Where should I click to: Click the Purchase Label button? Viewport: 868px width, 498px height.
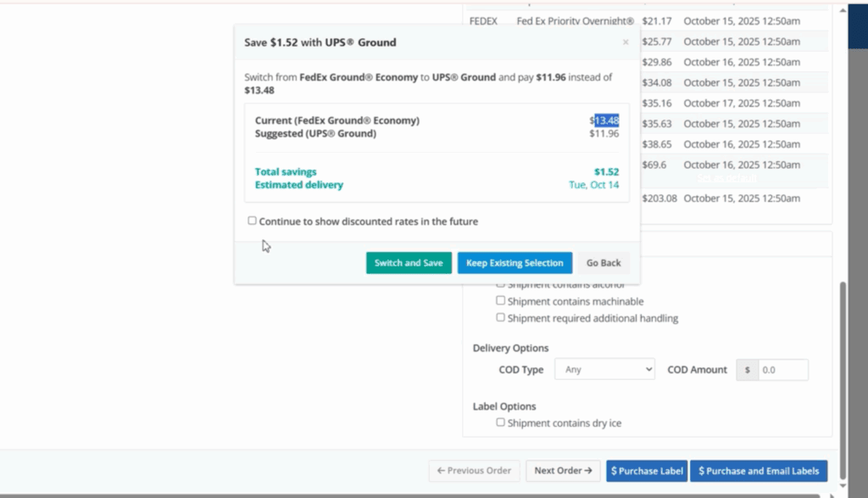(x=646, y=471)
